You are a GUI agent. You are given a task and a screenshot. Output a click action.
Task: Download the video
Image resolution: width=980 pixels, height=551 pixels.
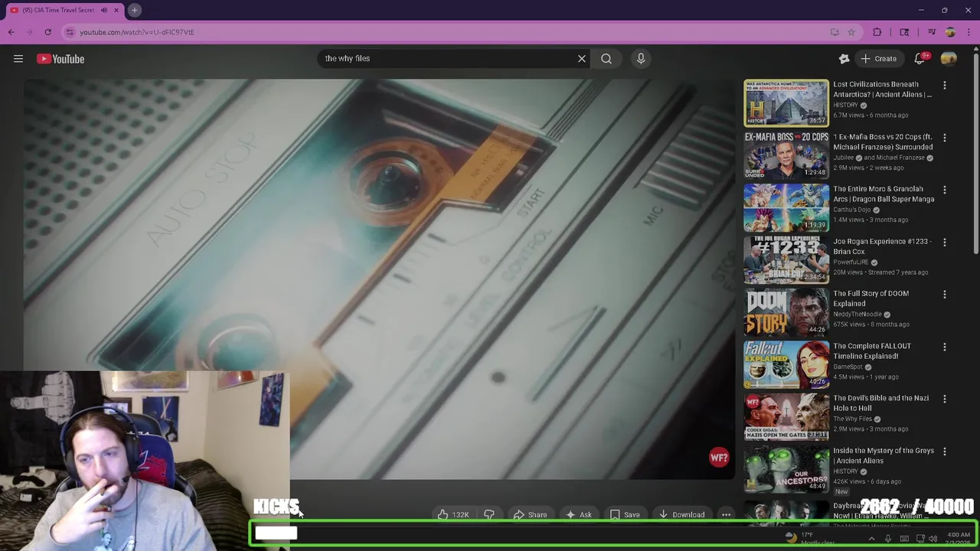[x=681, y=515]
